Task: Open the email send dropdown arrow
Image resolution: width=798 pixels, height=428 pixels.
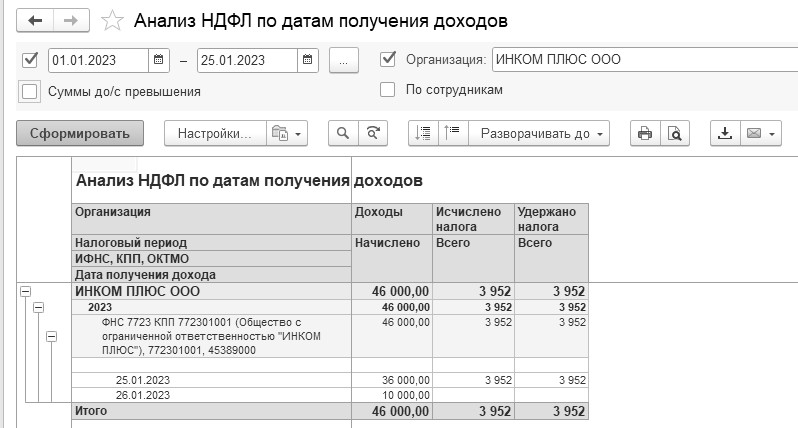Action: [772, 134]
